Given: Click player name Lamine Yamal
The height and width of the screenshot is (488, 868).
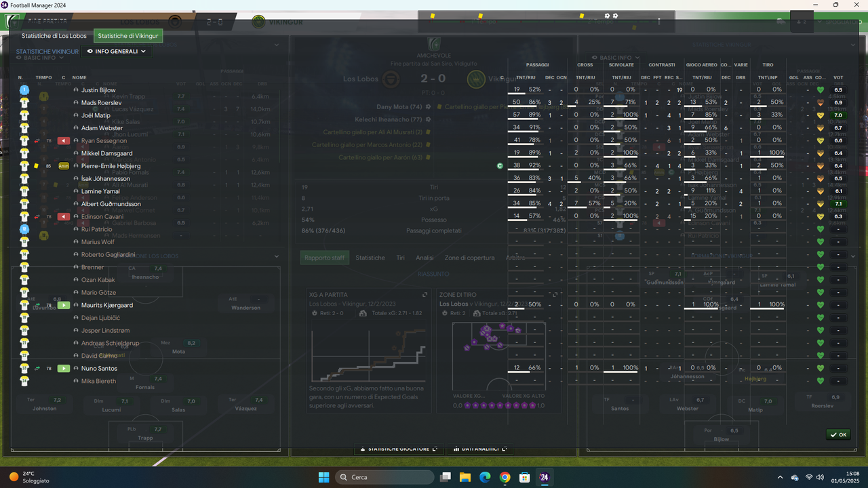Looking at the screenshot, I should [x=100, y=191].
